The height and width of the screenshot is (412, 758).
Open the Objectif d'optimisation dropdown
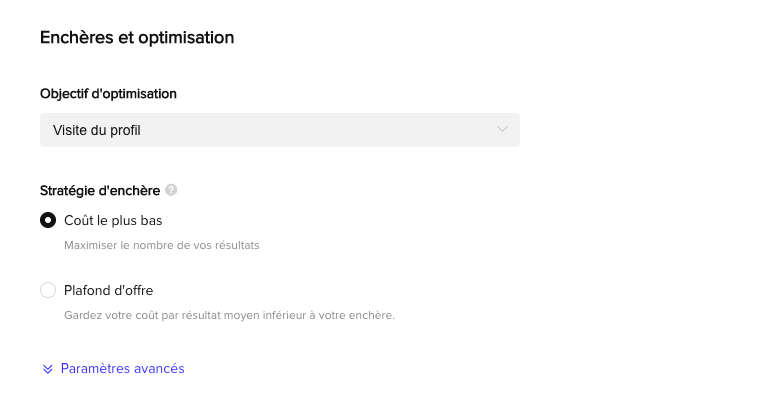coord(279,130)
